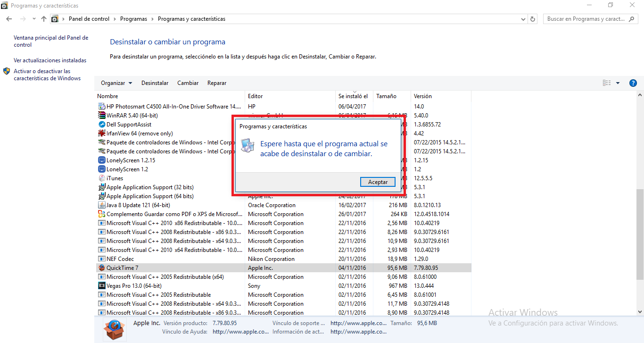Go back with the left arrow
The image size is (644, 343).
pos(9,19)
